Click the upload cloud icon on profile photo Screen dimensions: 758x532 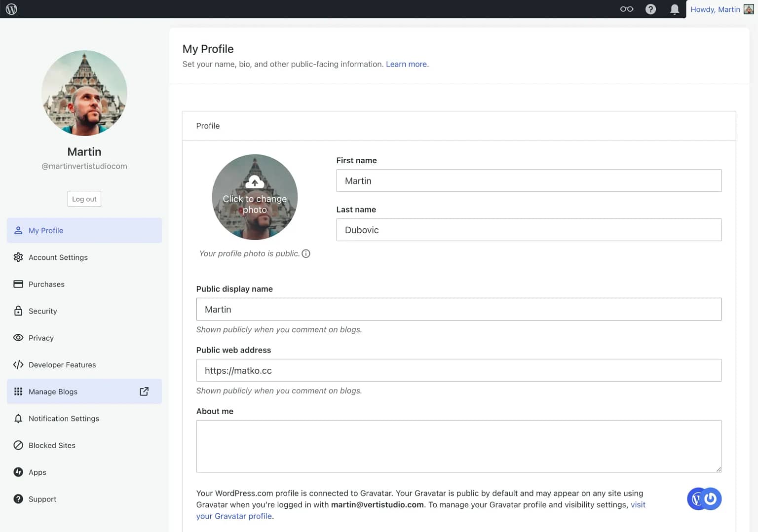coord(255,182)
